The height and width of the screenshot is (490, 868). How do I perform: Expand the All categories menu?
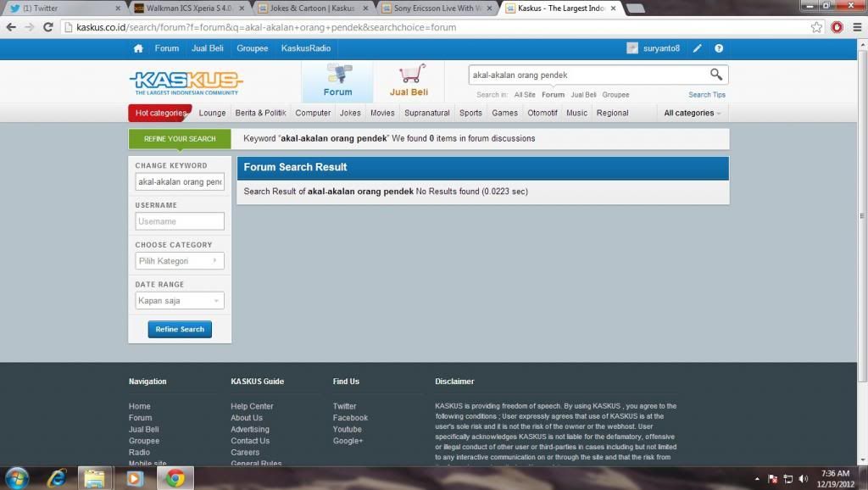(x=692, y=113)
